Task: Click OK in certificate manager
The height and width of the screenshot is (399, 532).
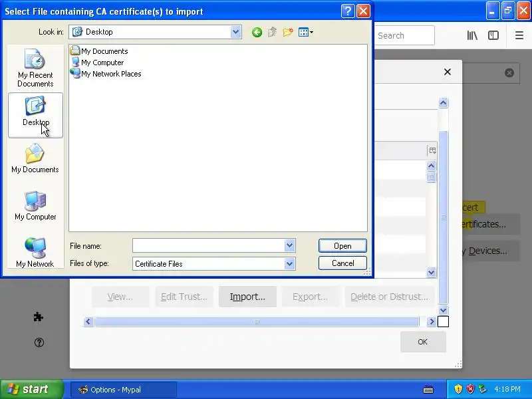Action: click(423, 342)
